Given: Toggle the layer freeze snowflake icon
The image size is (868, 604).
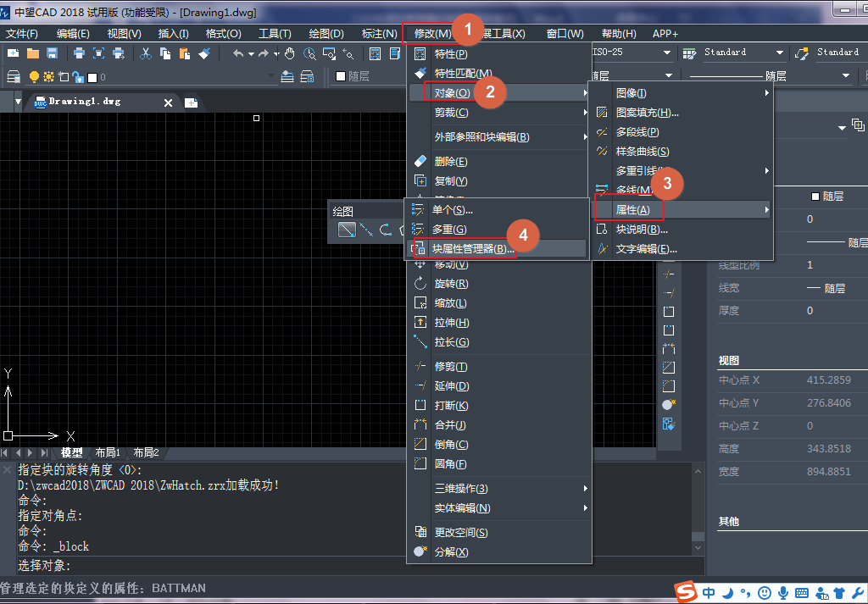Looking at the screenshot, I should coord(48,75).
